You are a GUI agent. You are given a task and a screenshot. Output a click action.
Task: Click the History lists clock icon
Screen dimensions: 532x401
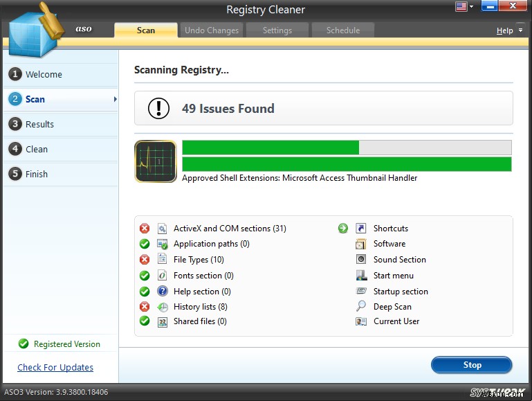163,307
